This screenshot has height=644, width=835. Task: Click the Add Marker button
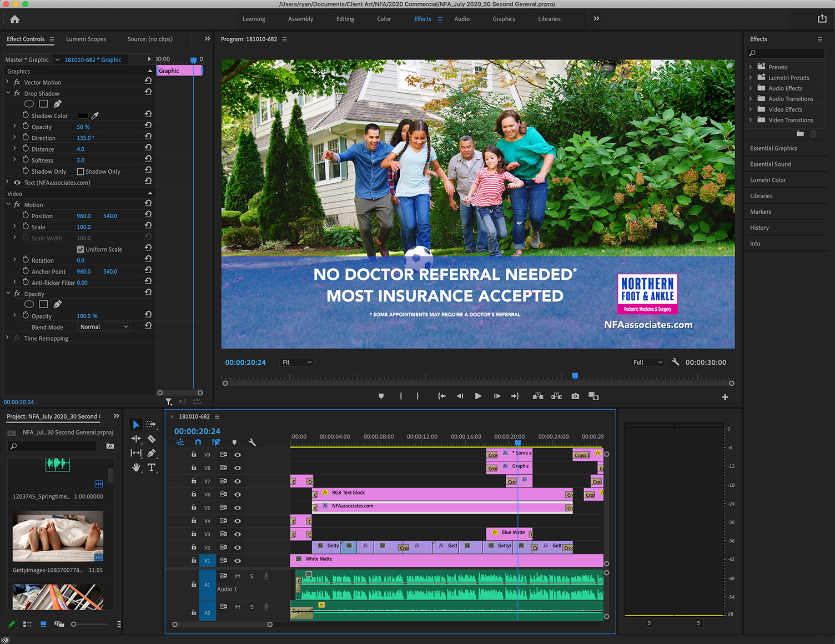pos(381,396)
